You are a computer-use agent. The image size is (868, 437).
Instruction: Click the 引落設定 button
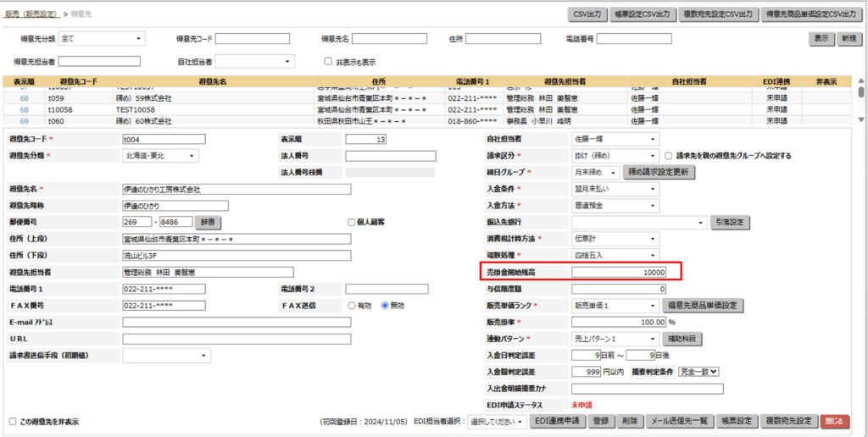(x=731, y=223)
